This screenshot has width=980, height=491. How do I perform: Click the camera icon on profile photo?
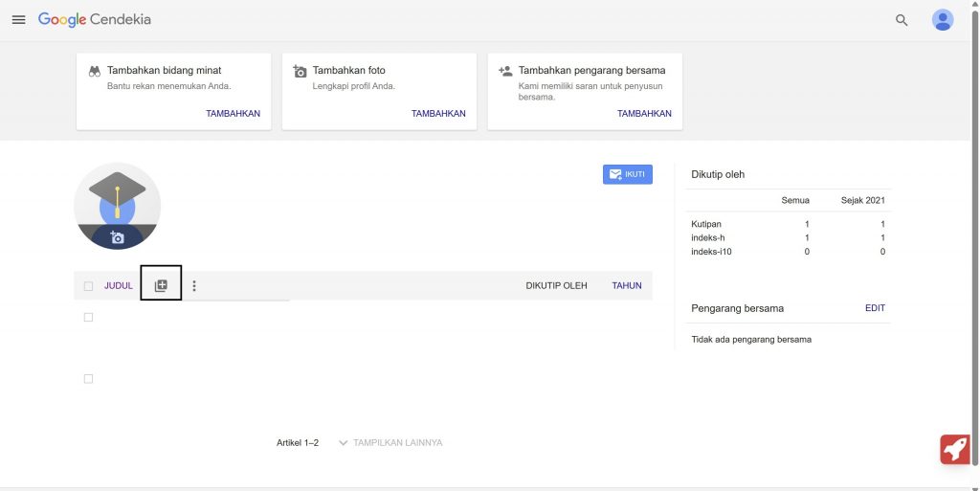pos(117,237)
